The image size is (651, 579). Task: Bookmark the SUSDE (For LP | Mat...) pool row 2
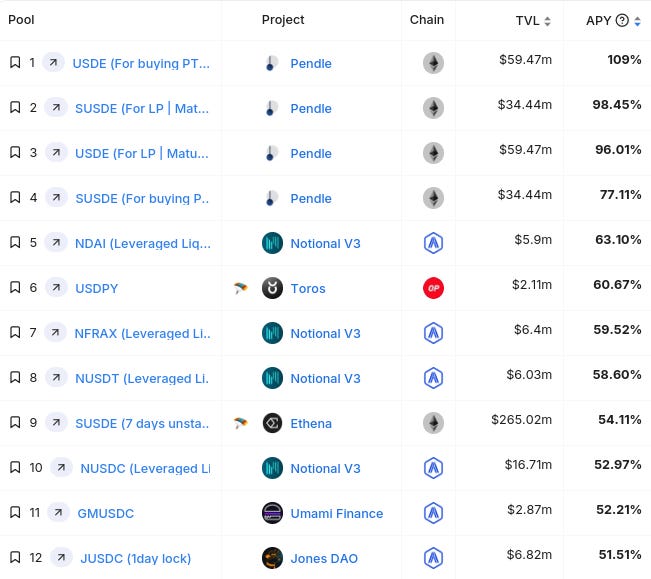coord(15,107)
